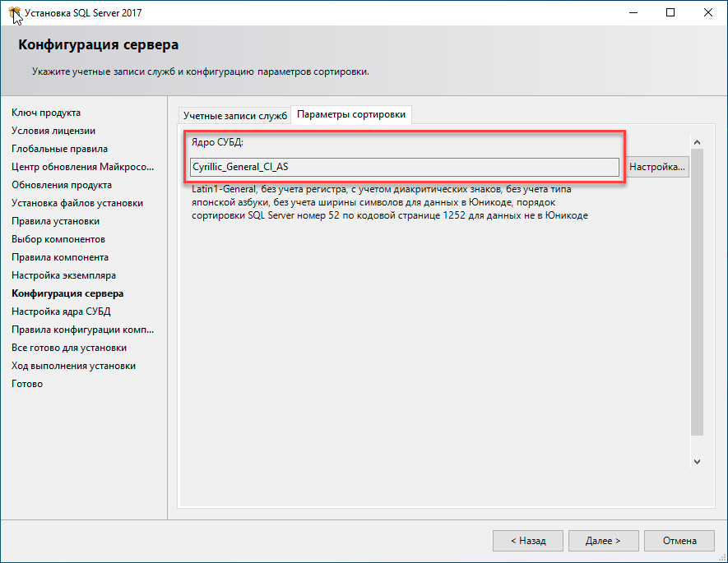
Task: Click the Latin1-General collation description text
Action: (390, 202)
